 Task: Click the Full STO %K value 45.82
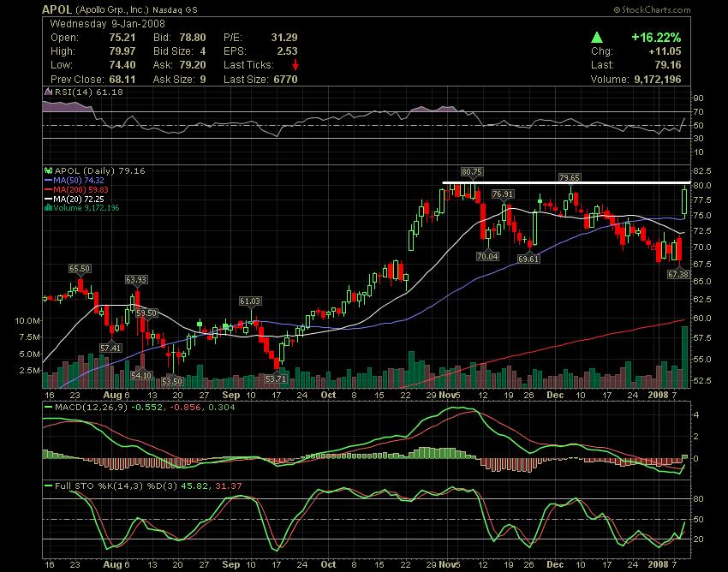[x=194, y=486]
